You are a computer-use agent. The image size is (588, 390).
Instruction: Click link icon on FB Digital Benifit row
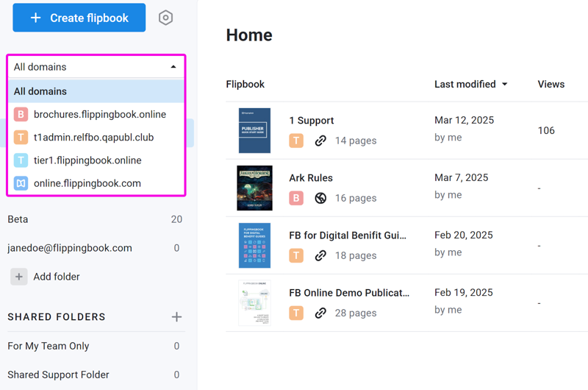pos(320,255)
